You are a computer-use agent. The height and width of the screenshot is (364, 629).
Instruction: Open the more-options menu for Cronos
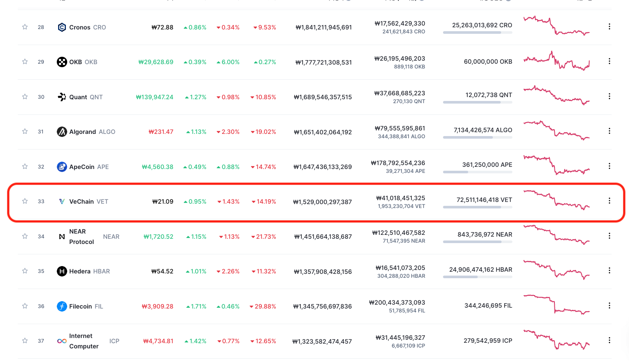[x=609, y=26]
